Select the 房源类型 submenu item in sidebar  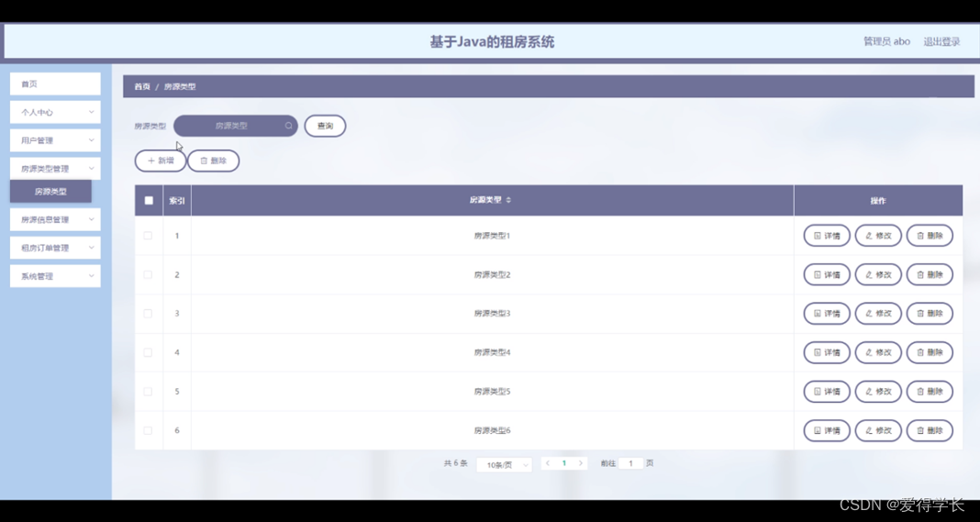(50, 192)
